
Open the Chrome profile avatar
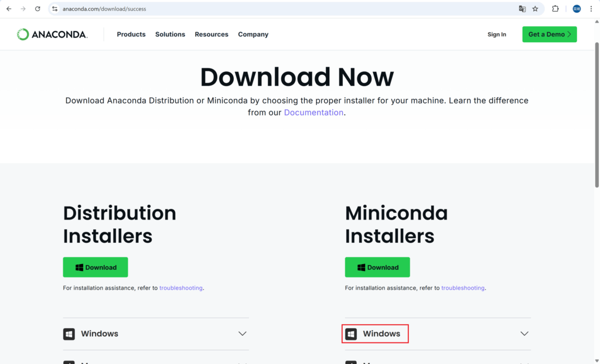[577, 9]
